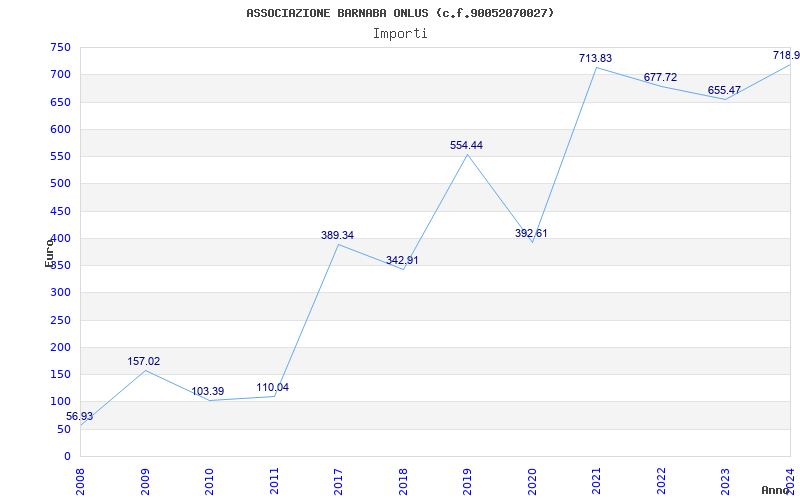Screen dimensions: 800x500
Task: Click y-axis value 450
Action: [x=60, y=211]
